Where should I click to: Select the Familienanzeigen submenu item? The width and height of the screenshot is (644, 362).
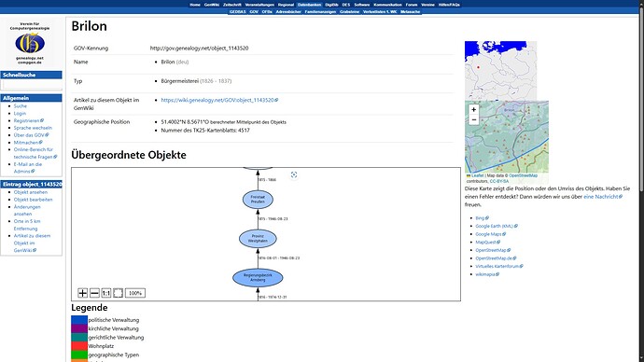[x=320, y=11]
